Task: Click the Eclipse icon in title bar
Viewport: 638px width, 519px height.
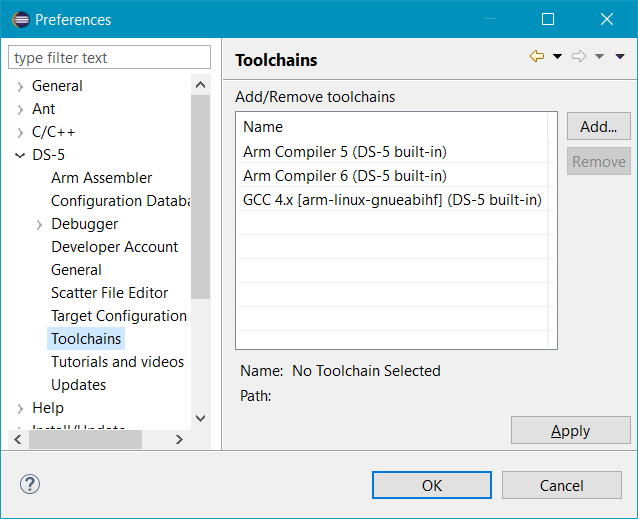Action: [19, 19]
